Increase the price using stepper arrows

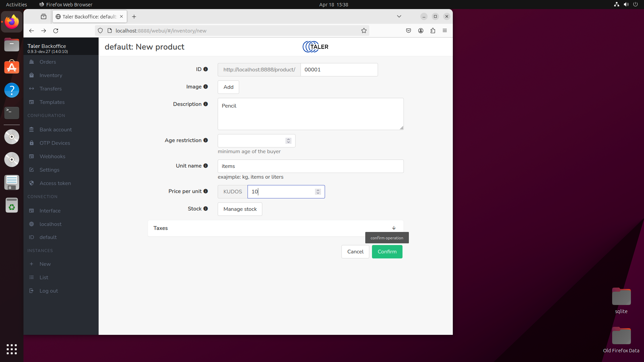coord(318,190)
